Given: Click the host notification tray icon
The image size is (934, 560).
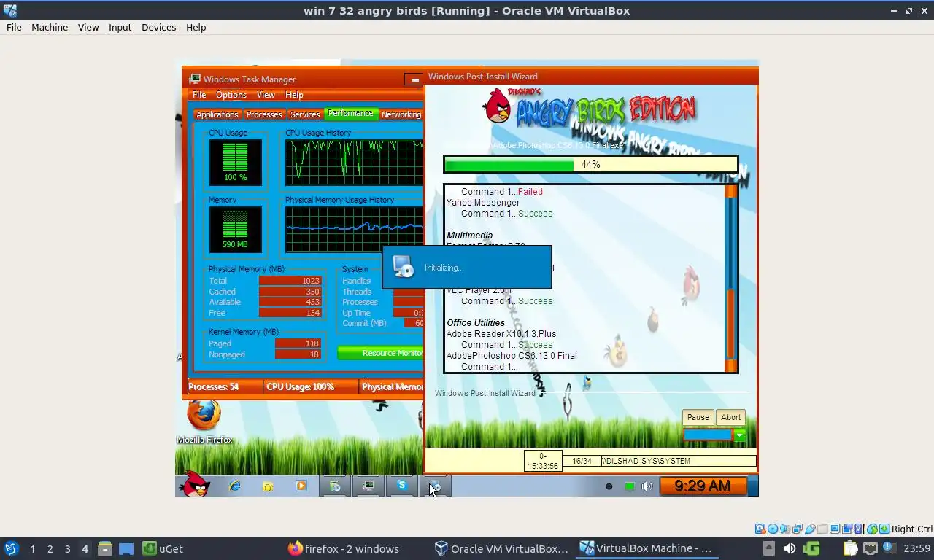Looking at the screenshot, I should pos(889,548).
